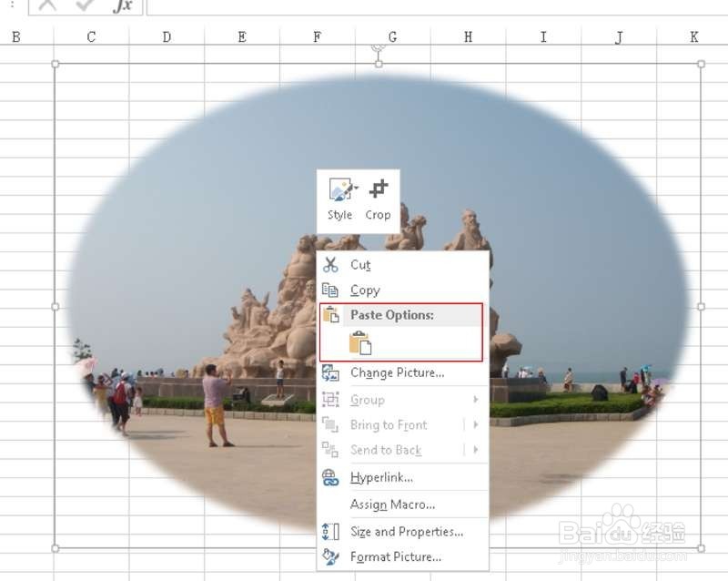728x581 pixels.
Task: Click the Hyperlink globe icon
Action: (330, 476)
